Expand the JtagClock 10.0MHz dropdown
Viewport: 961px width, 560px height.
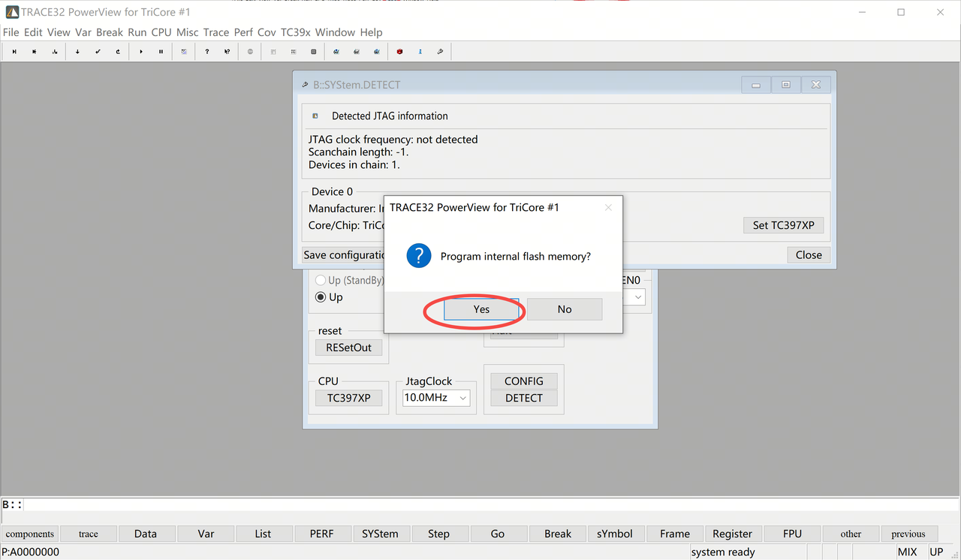(x=463, y=399)
